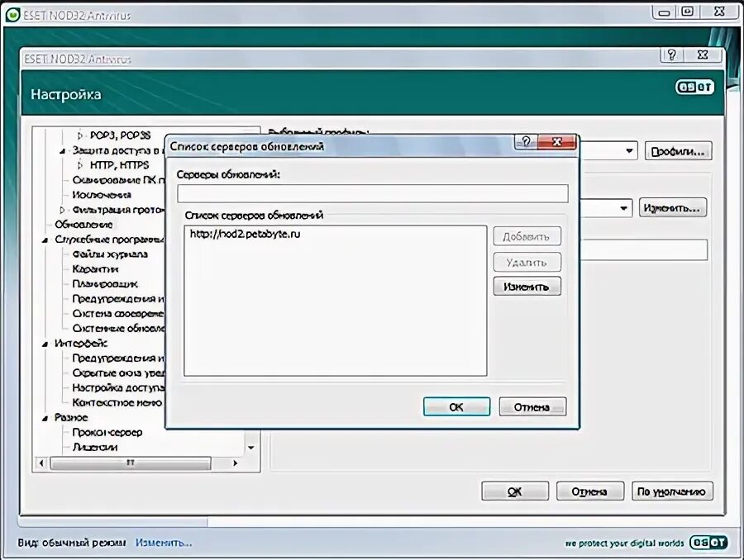744x560 pixels.
Task: Select Настройка доступа in the tree
Action: (118, 388)
